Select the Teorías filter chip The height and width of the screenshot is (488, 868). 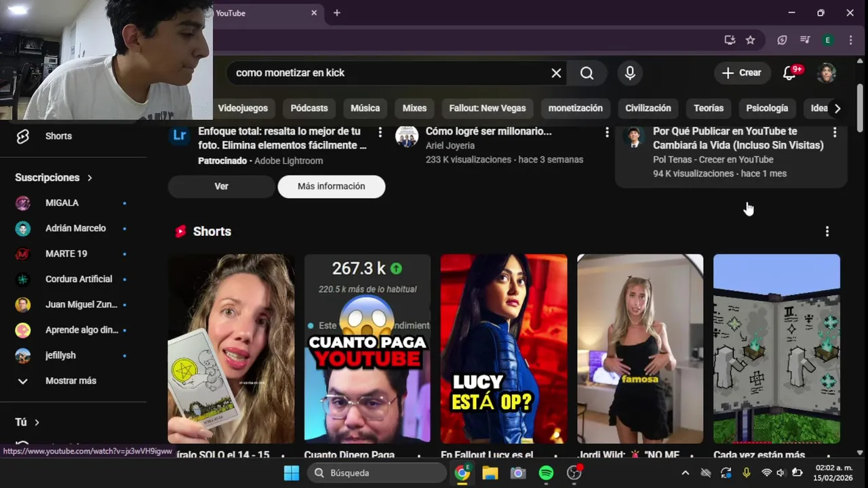[x=709, y=108]
